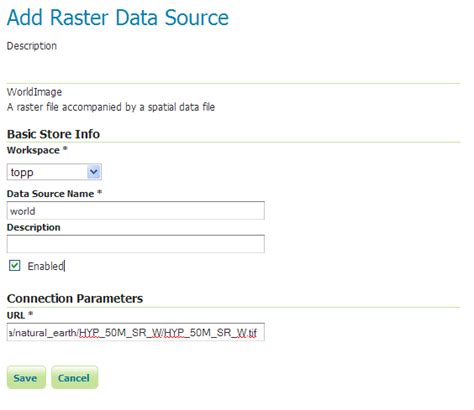Click into the URL input field
This screenshot has height=410, width=474.
click(136, 332)
